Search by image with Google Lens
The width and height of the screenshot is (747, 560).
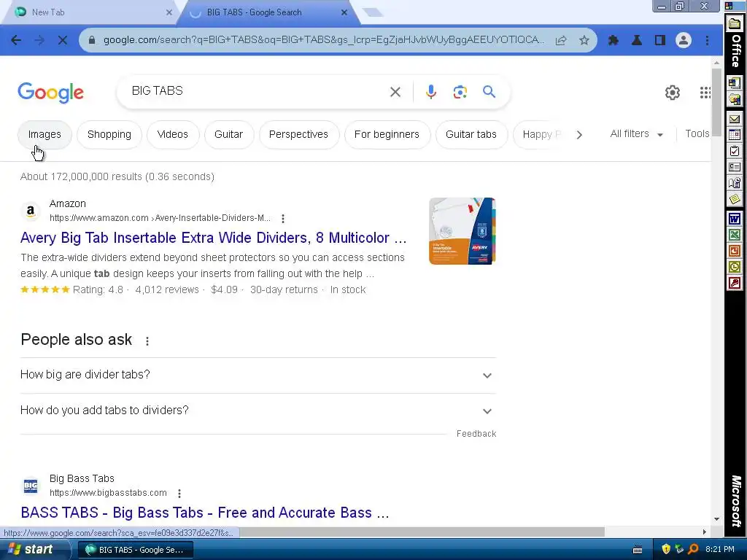point(460,92)
